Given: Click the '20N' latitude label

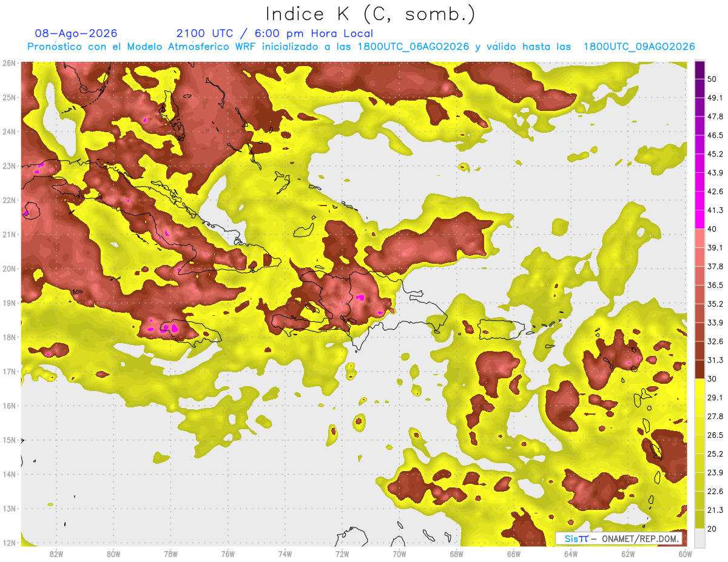Looking at the screenshot, I should 9,269.
